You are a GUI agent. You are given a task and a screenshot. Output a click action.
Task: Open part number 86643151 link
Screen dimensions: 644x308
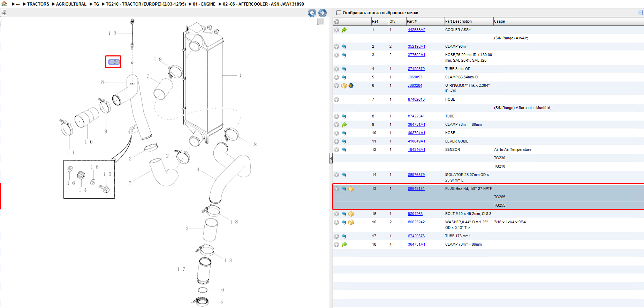416,189
